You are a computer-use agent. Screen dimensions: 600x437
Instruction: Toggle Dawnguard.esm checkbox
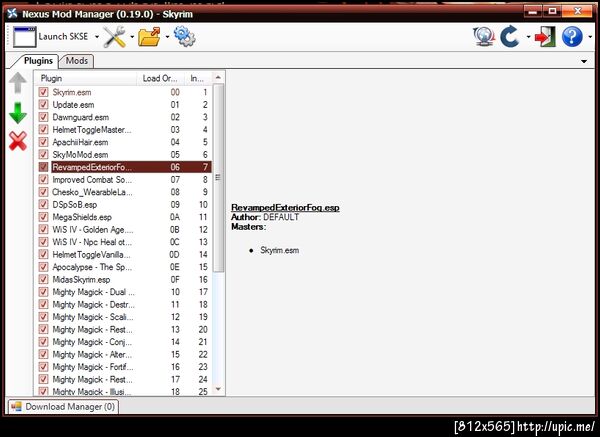click(x=43, y=117)
